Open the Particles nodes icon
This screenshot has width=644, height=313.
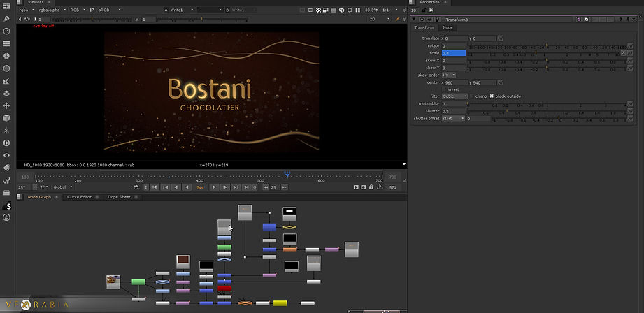[6, 131]
